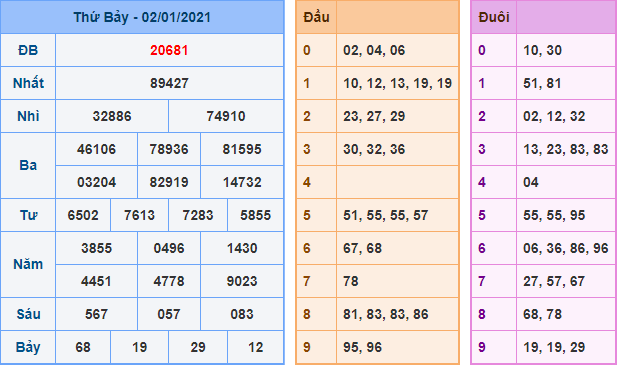The image size is (619, 365).
Task: Click Tư prize number 5855
Action: click(x=255, y=215)
